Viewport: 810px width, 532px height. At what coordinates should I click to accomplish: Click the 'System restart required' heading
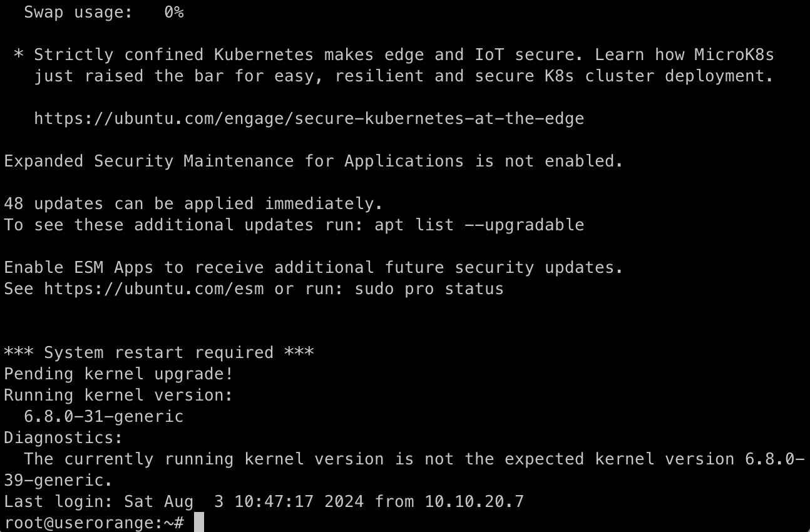coord(159,352)
